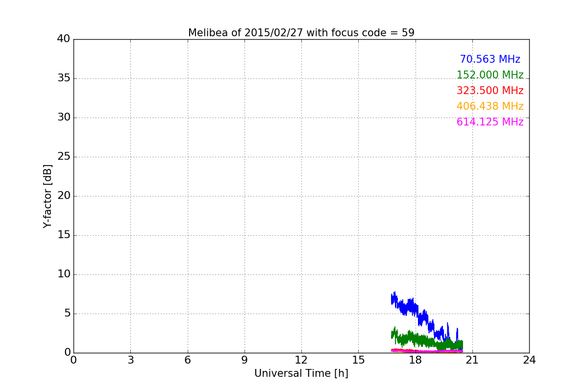Click the y-axis tick label 10

tap(64, 274)
